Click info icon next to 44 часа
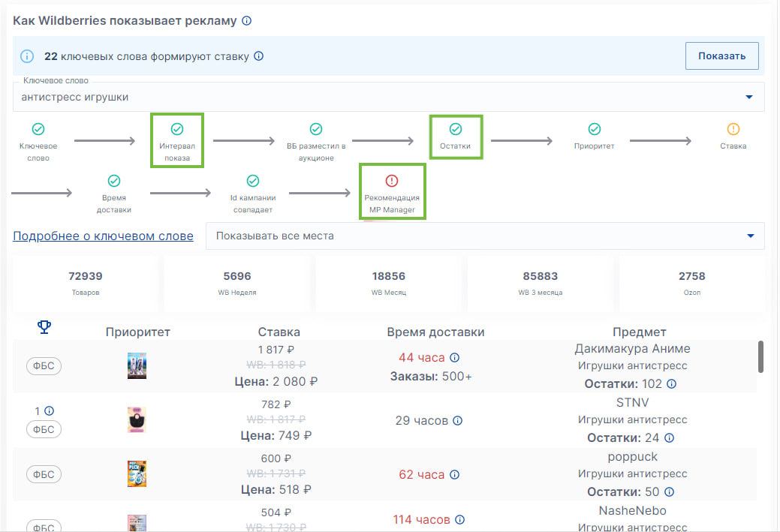780x532 pixels. click(x=454, y=358)
